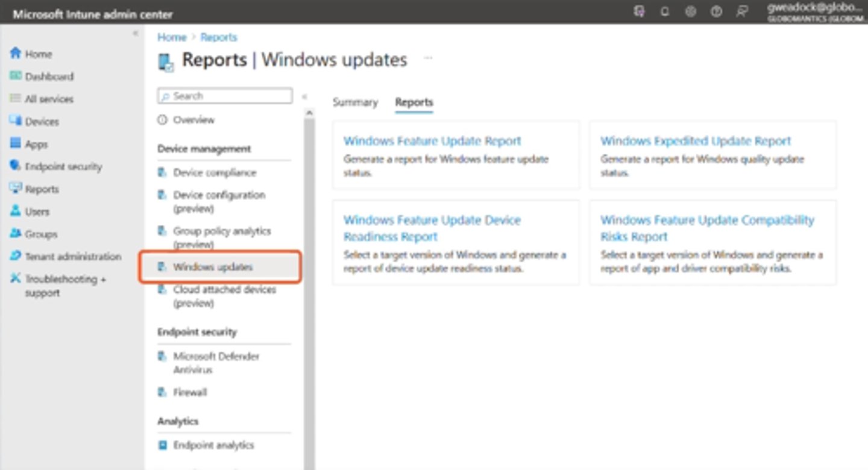Click the Group policy analytics icon
Viewport: 868px width, 470px height.
point(162,231)
